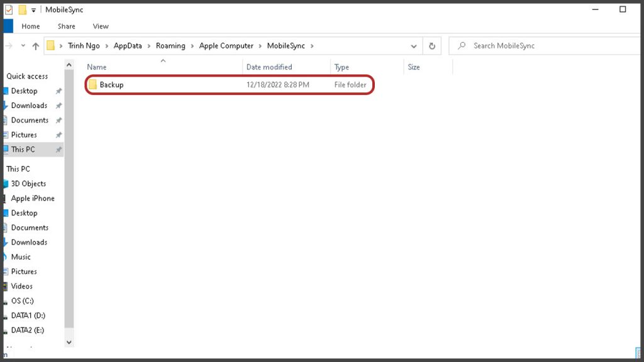Sort files by Date modified column
The image size is (644, 362).
269,67
